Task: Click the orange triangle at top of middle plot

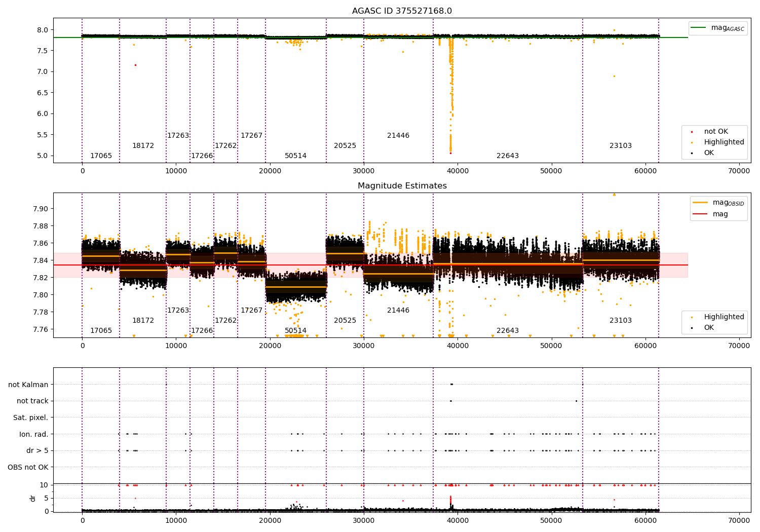Action: [614, 194]
